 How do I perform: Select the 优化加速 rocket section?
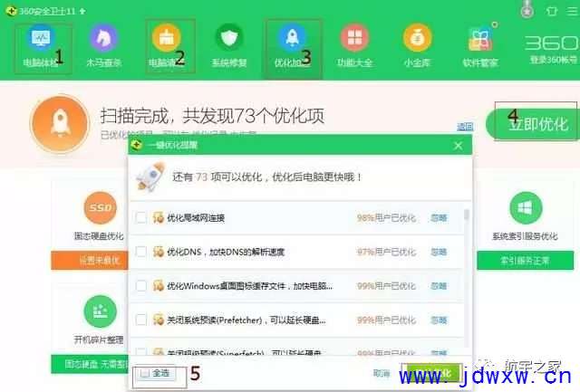click(x=292, y=47)
